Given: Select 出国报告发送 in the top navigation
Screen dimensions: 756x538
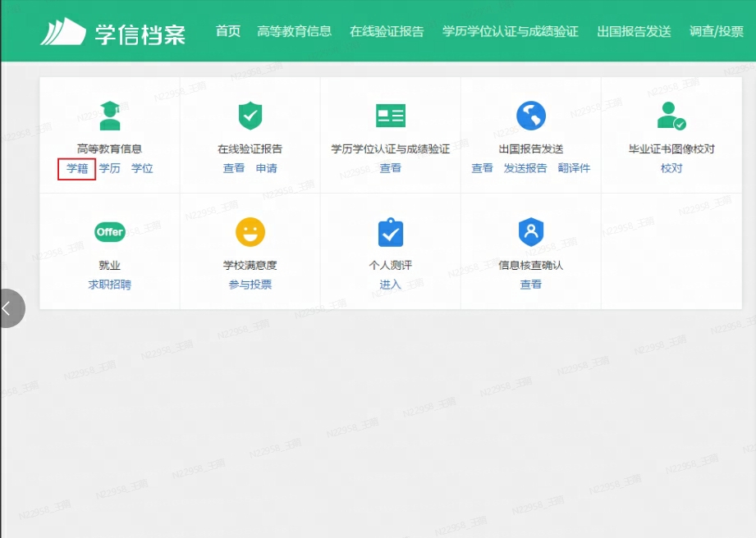Looking at the screenshot, I should (634, 31).
